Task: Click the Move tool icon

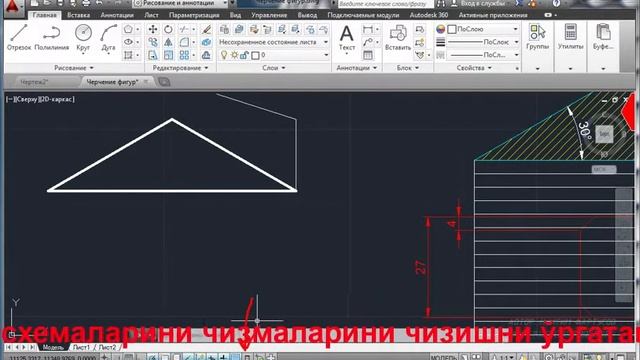Action: click(x=153, y=29)
